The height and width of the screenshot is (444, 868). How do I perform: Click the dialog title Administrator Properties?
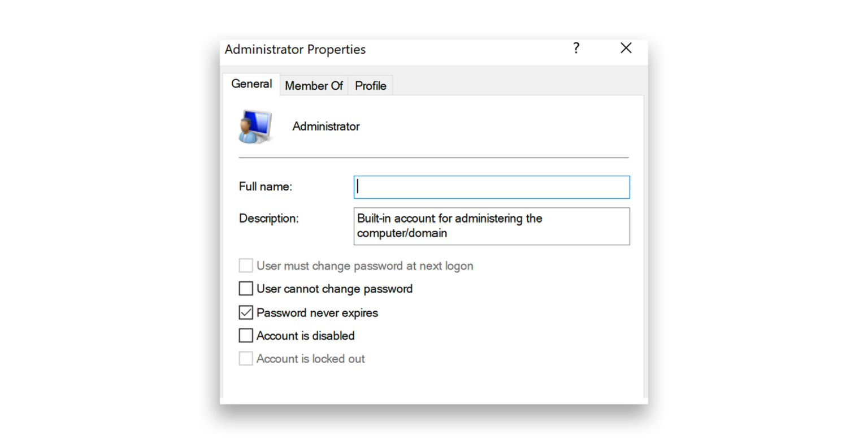295,49
